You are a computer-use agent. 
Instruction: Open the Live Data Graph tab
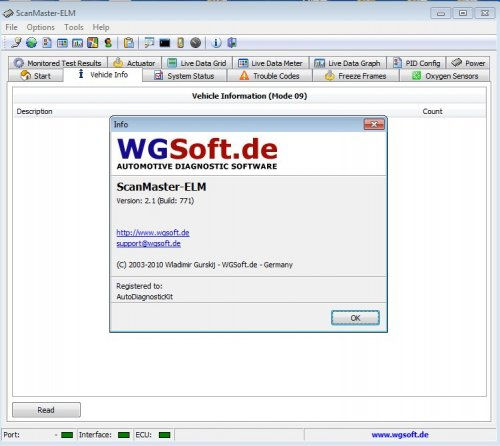click(348, 63)
